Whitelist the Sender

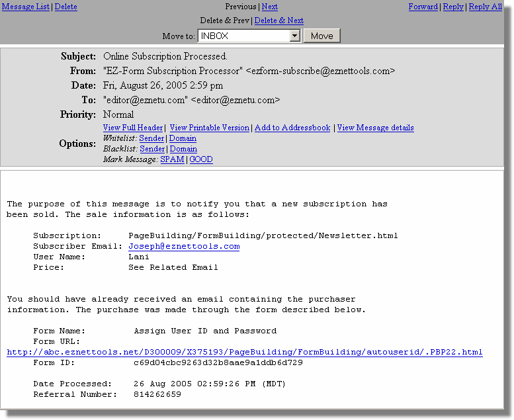(x=152, y=138)
